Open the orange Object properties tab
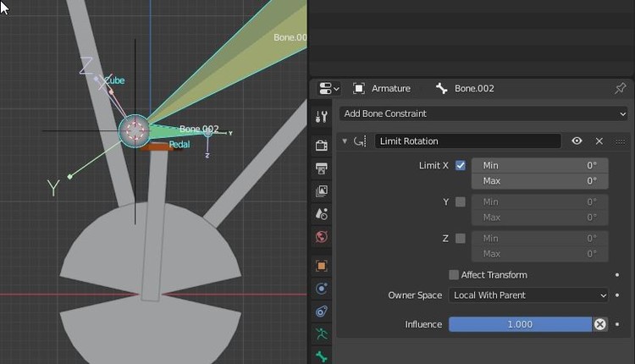635x364 pixels. click(322, 266)
